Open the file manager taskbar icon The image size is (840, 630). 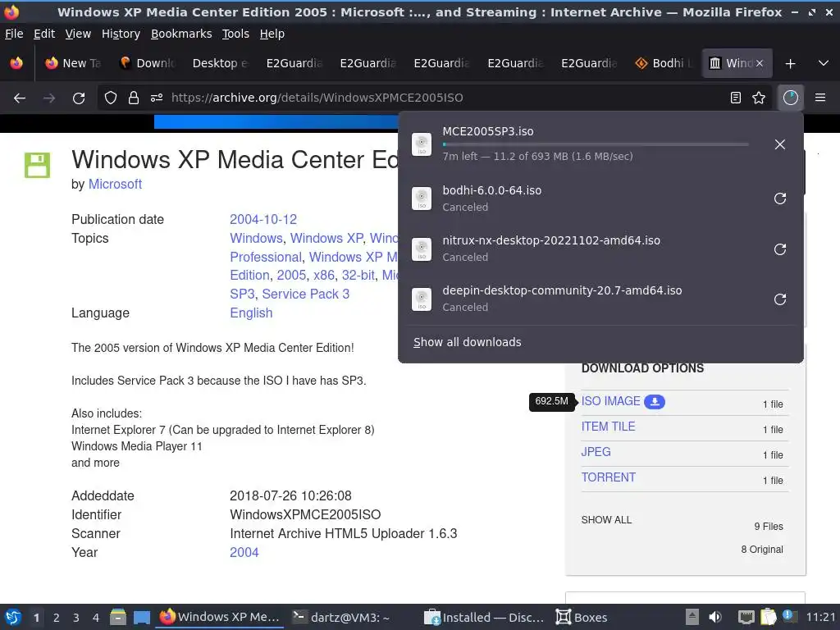[118, 617]
